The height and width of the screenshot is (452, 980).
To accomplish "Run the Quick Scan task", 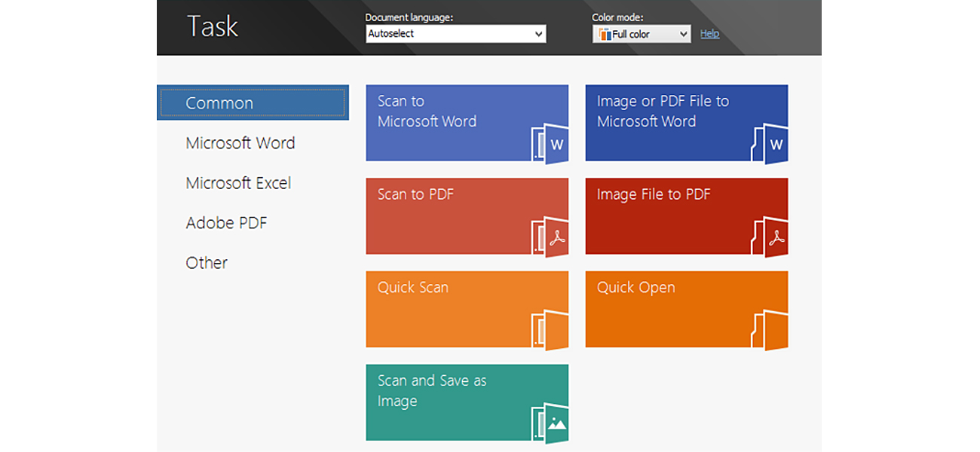I will (467, 310).
